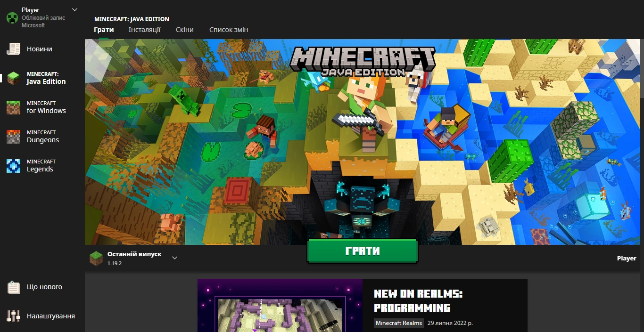Click the 29 липня 2022 р. date text
The image size is (644, 332).
click(x=450, y=323)
